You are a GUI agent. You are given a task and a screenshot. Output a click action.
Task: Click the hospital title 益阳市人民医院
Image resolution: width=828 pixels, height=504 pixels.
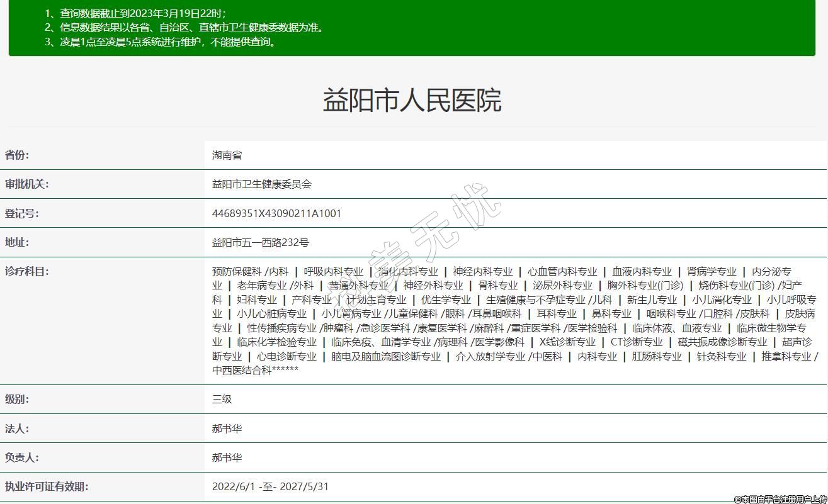coord(412,101)
